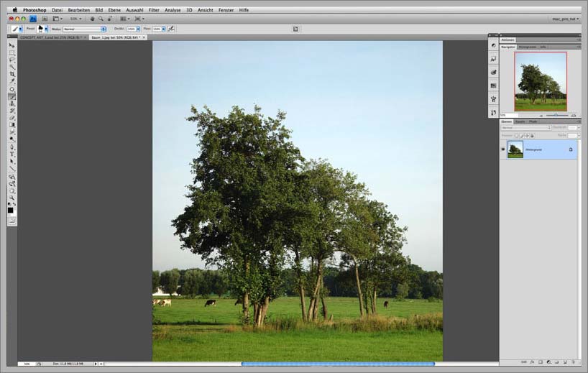
Task: Select the Line shape tool
Action: point(12,169)
